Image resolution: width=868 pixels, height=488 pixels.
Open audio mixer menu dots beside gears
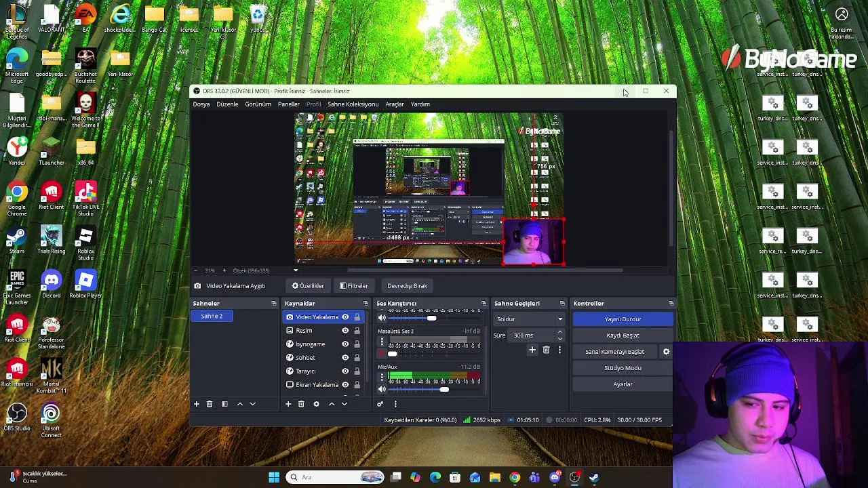click(395, 404)
